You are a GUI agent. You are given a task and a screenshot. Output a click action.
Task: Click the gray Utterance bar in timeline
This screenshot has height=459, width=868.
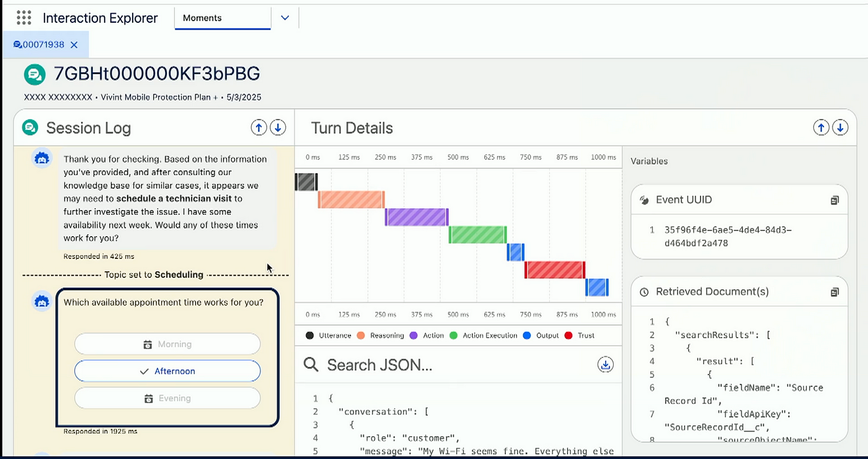pos(306,182)
